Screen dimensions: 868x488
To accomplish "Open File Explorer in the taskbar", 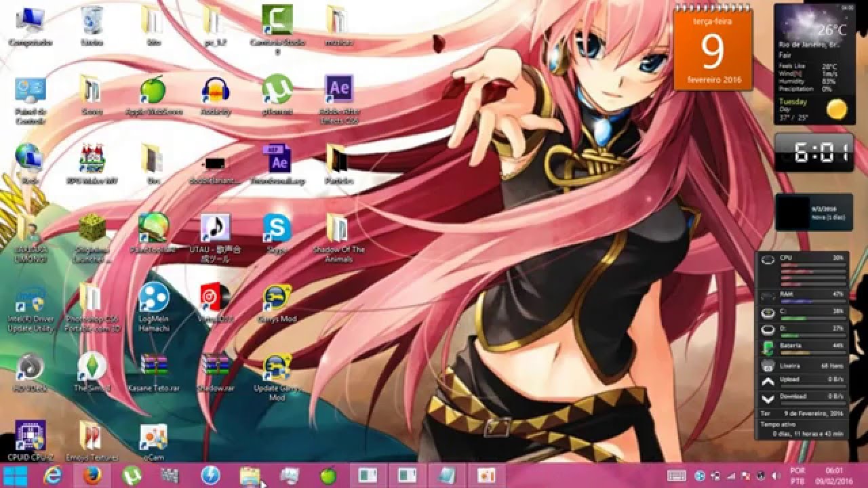I will [x=250, y=476].
